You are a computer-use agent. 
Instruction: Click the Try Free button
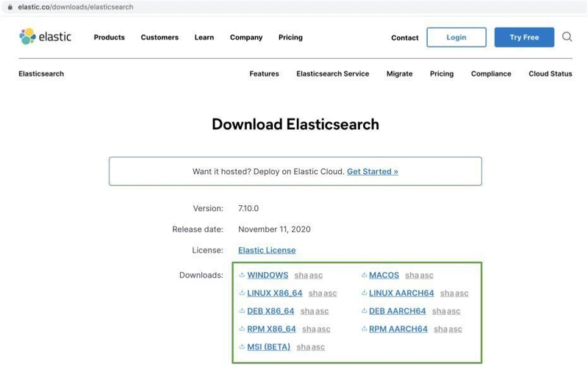524,38
